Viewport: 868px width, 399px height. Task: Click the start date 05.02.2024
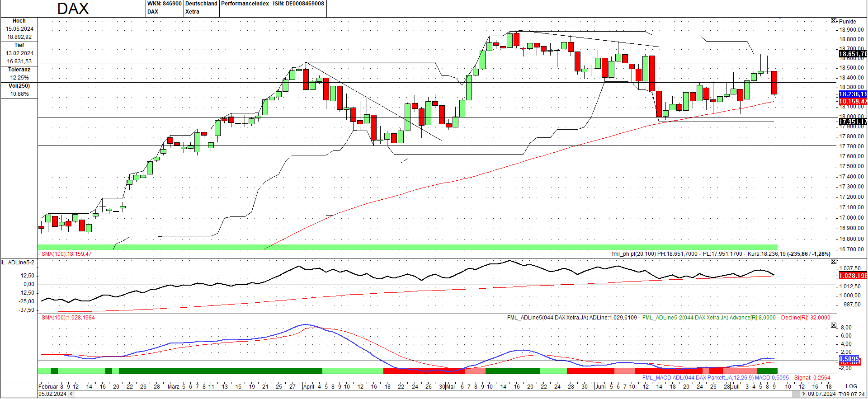point(52,394)
